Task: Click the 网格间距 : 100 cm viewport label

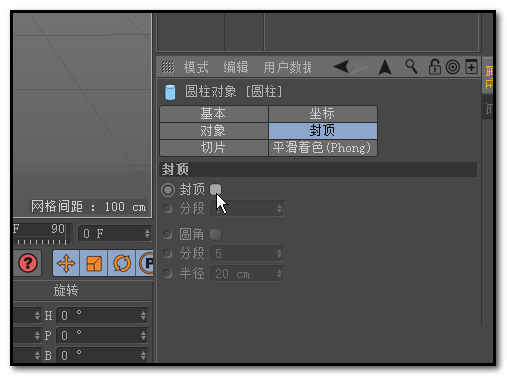Action: 89,207
